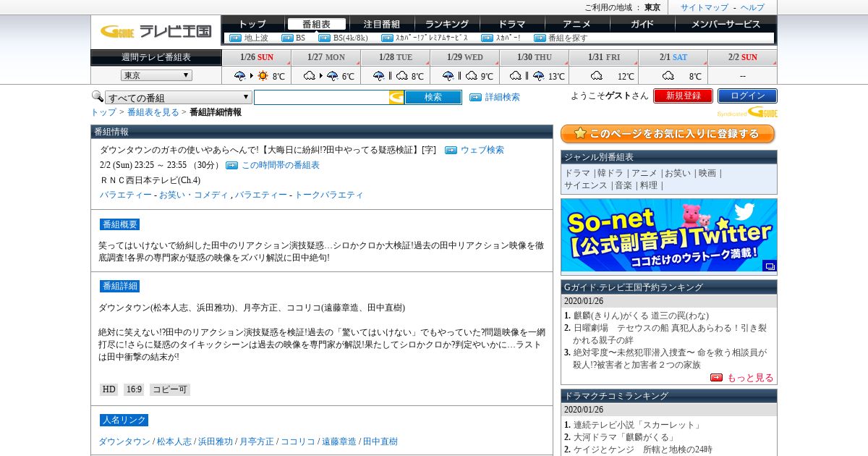868x456 pixels.
Task: Click the arrow icon before 番組を探す
Action: coord(540,38)
